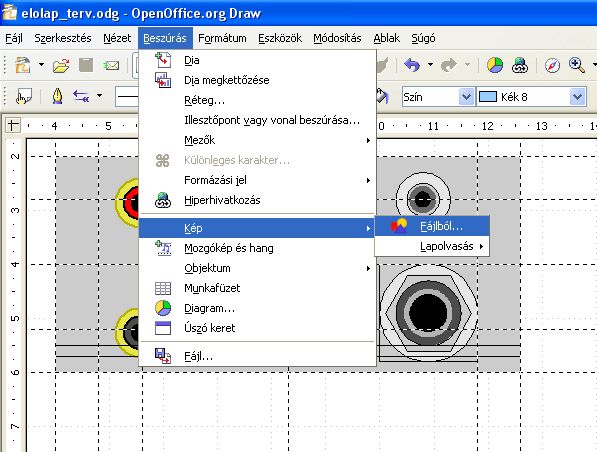Click the Line pen icon

tap(57, 96)
